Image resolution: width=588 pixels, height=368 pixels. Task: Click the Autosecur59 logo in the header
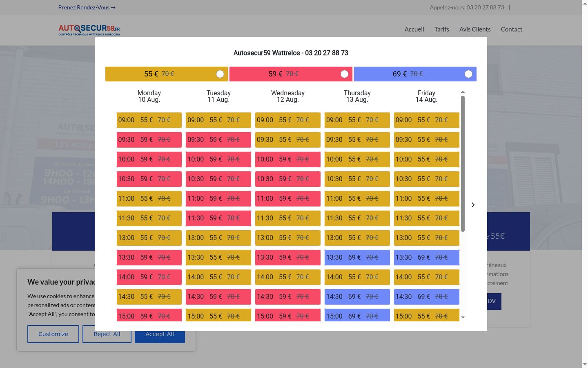pyautogui.click(x=89, y=29)
